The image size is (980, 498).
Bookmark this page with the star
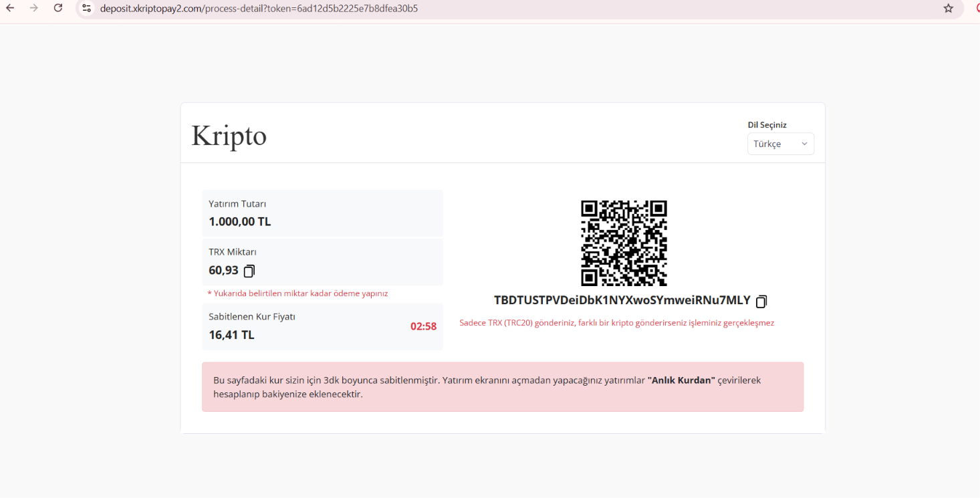click(x=948, y=9)
